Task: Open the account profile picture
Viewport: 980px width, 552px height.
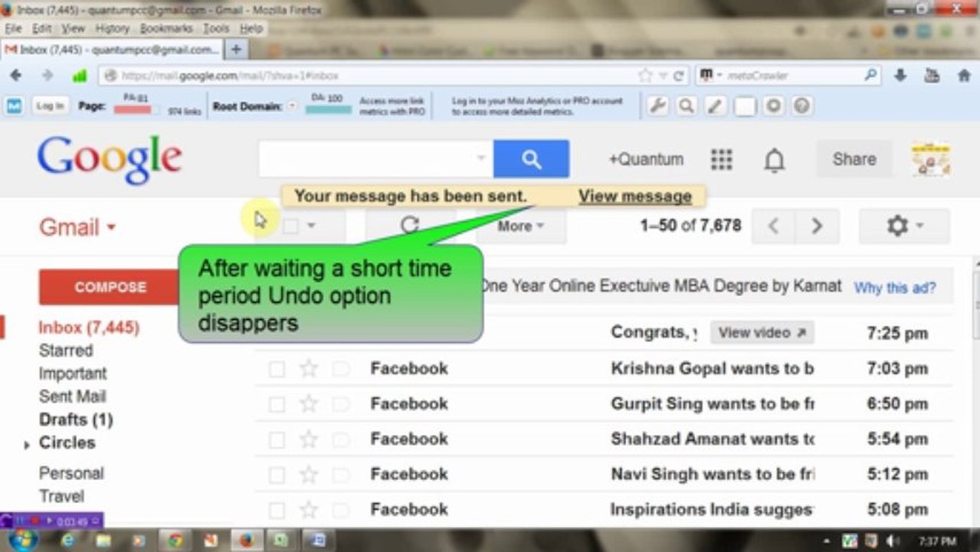Action: click(931, 159)
